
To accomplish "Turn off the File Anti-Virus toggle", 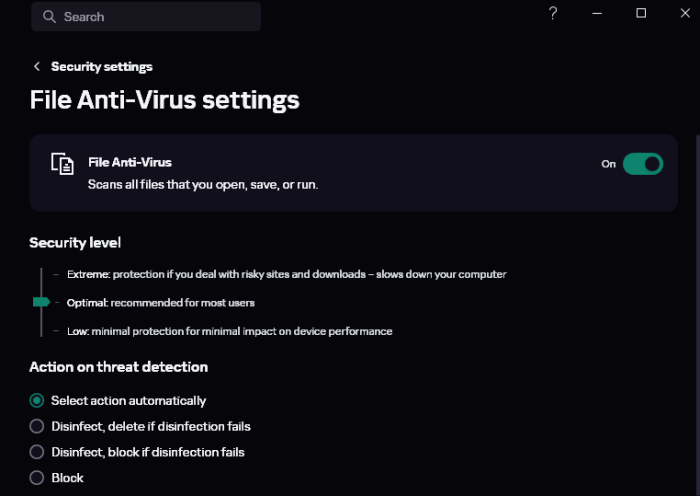I will click(x=642, y=164).
